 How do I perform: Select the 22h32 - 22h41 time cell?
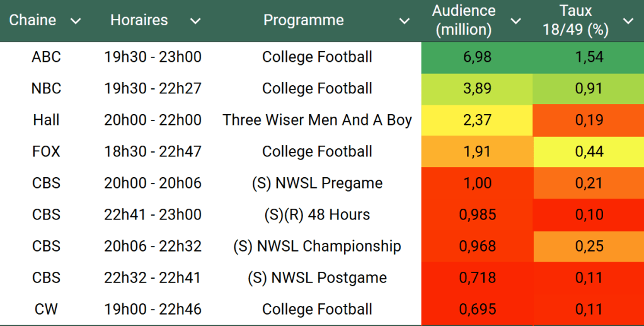152,277
